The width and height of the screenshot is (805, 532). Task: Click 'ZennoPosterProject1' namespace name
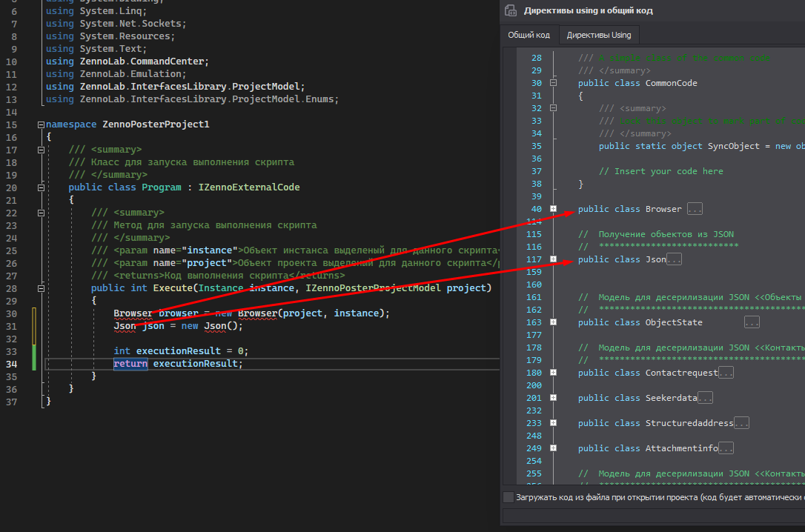point(156,124)
